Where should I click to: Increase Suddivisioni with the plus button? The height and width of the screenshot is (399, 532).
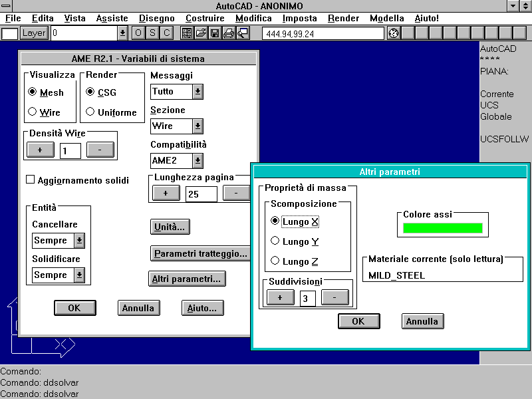tap(280, 297)
